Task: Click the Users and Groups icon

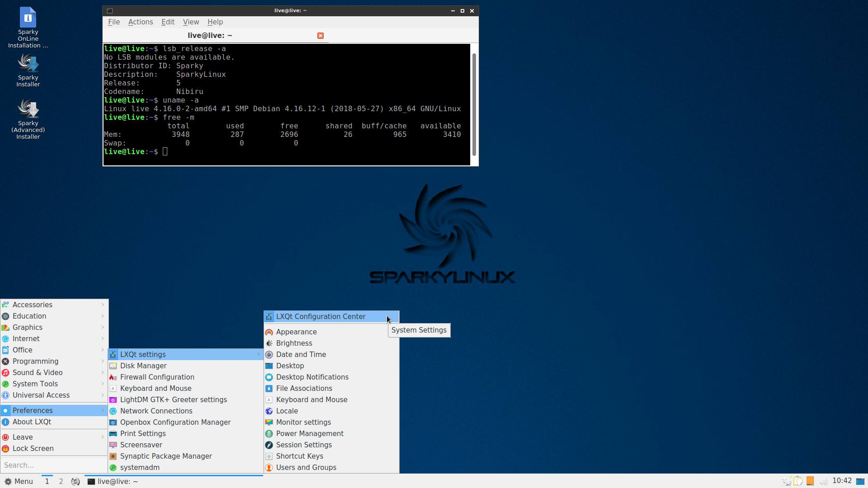Action: point(269,468)
